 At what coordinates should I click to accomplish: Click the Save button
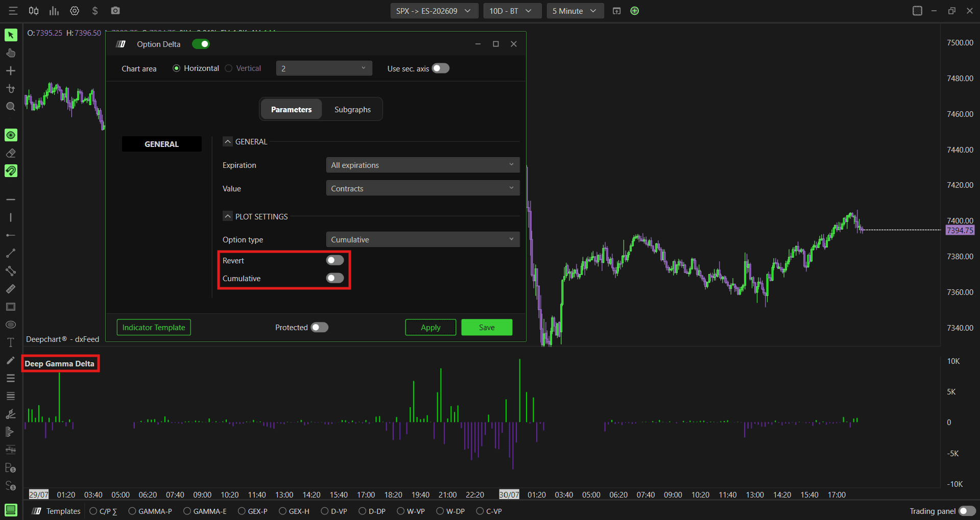[487, 327]
